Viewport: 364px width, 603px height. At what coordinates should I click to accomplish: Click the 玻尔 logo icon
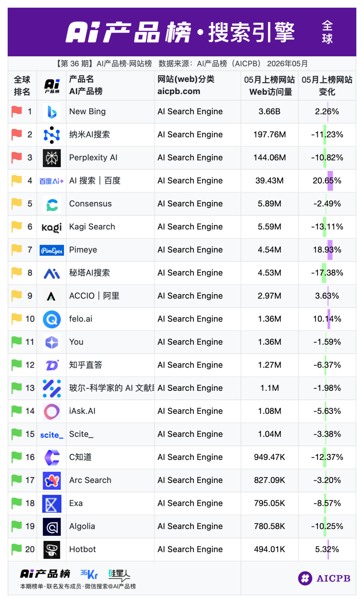[52, 389]
